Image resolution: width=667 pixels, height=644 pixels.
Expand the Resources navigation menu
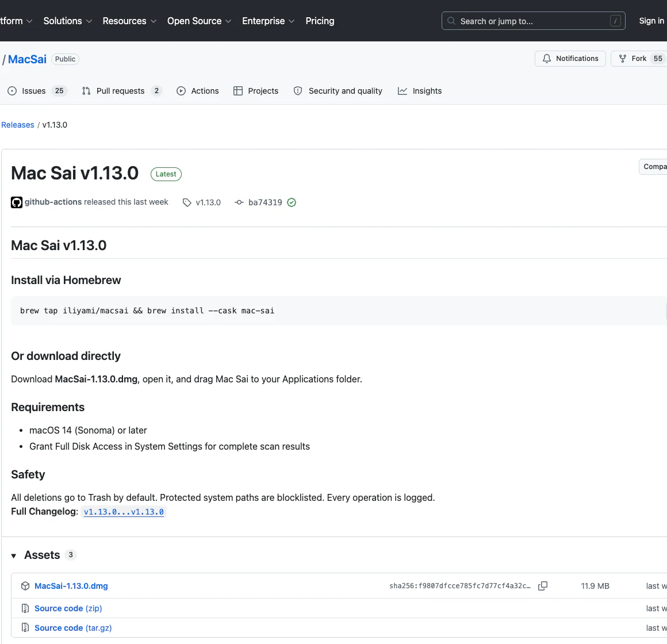point(129,21)
